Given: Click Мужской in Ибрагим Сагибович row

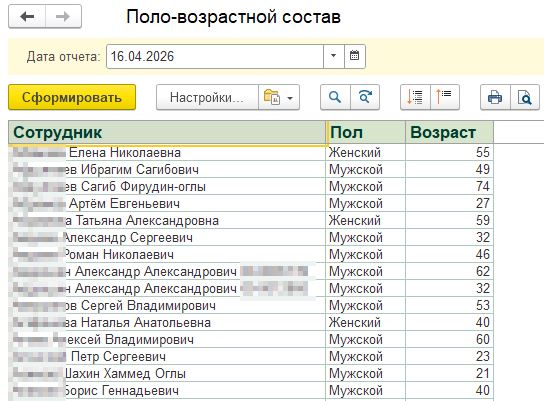Looking at the screenshot, I should click(356, 169).
